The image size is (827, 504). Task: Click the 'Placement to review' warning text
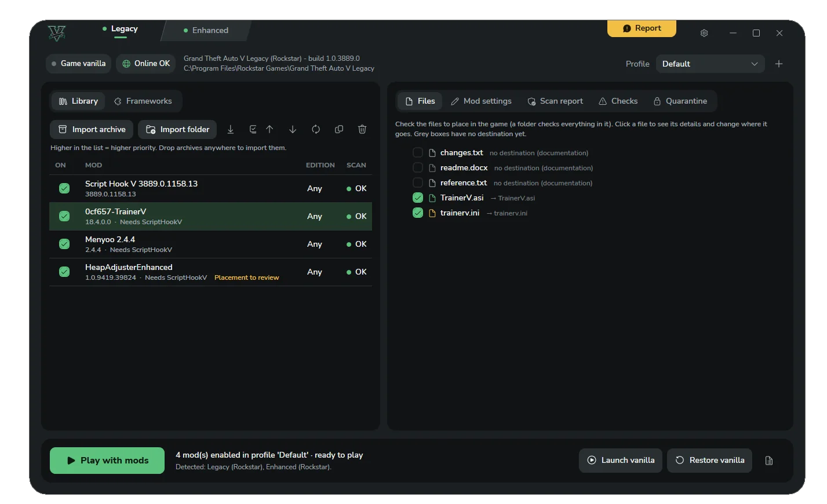(247, 277)
